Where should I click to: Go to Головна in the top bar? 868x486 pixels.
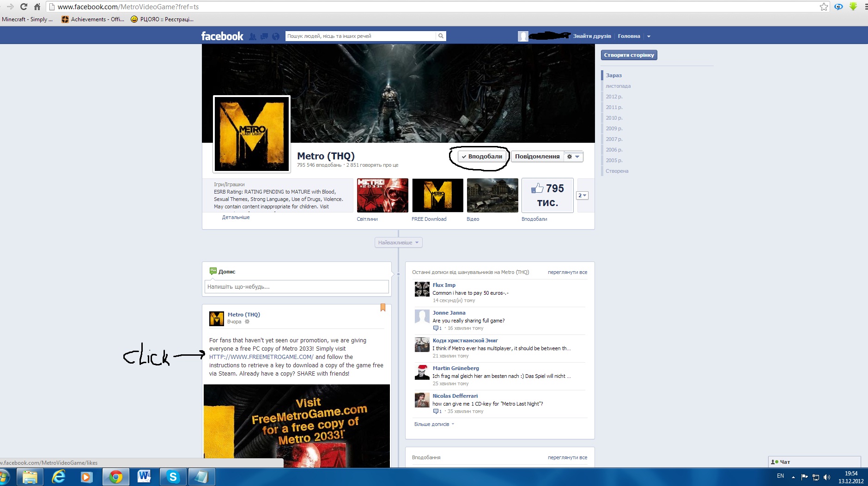click(629, 36)
